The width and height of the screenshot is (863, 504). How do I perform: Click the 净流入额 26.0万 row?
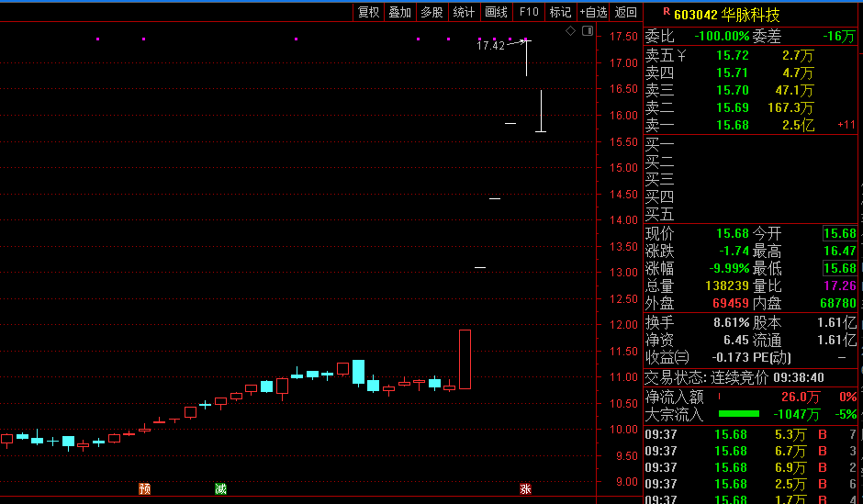click(751, 397)
